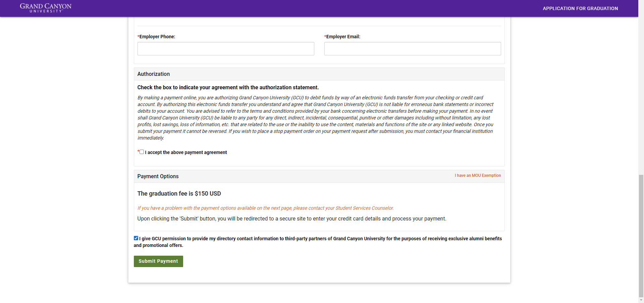Open the 'I have an MOU Exemption' link
Image resolution: width=644 pixels, height=303 pixels.
[x=478, y=175]
